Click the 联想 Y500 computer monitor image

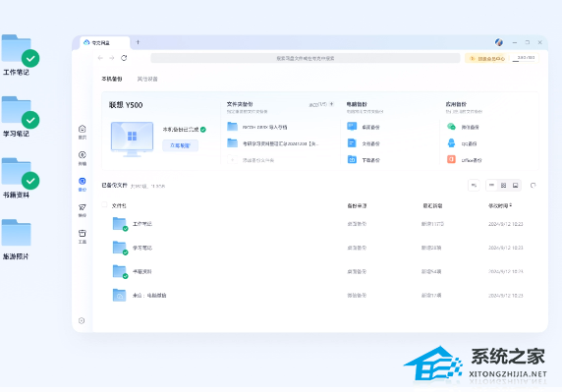[x=132, y=140]
